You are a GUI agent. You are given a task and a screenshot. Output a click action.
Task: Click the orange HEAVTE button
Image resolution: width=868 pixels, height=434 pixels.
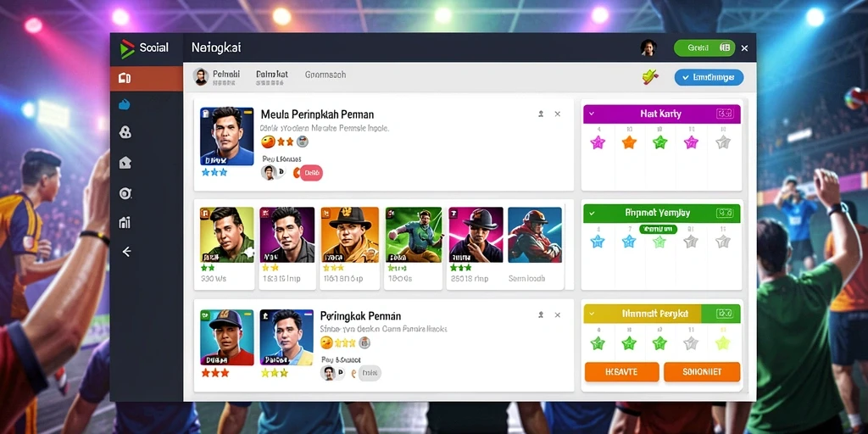pyautogui.click(x=621, y=372)
